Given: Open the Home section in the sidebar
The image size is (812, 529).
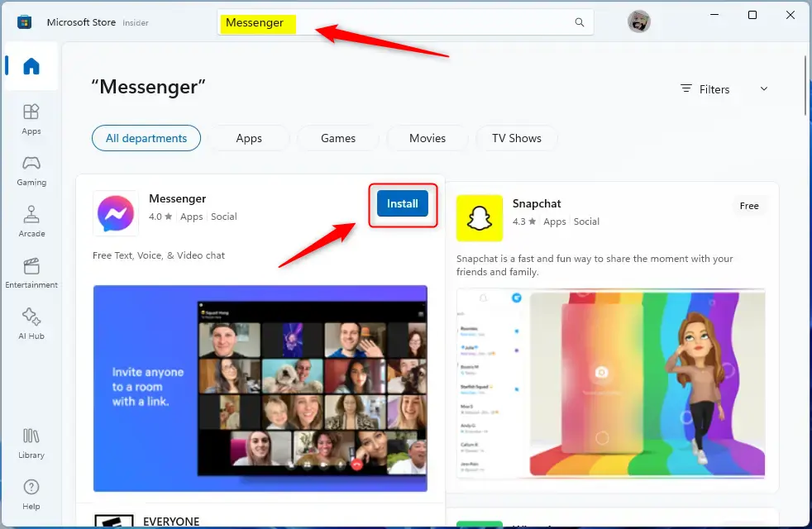Looking at the screenshot, I should tap(31, 66).
